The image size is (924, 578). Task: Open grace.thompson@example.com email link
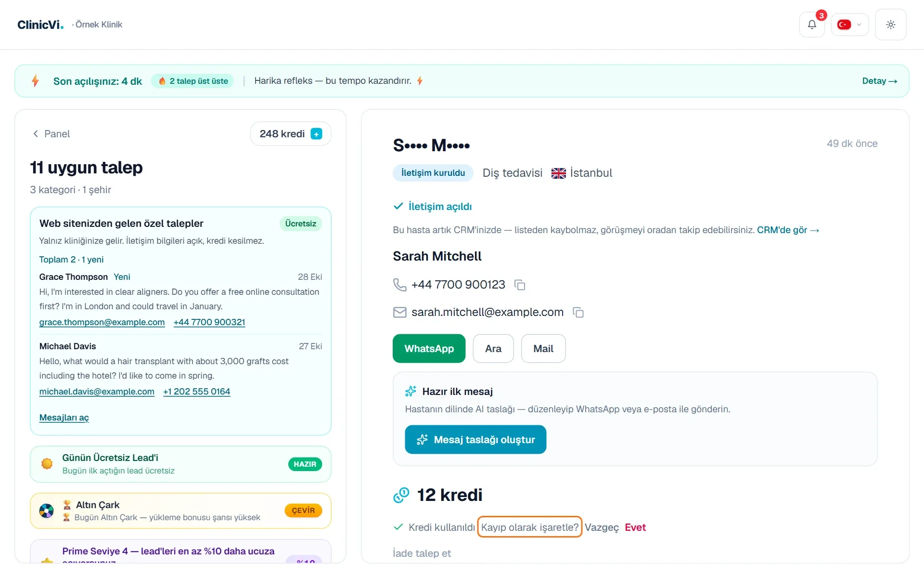[x=102, y=322]
